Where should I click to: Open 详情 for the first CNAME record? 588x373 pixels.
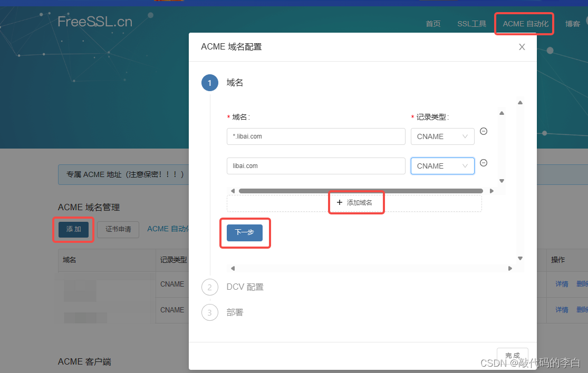click(561, 284)
